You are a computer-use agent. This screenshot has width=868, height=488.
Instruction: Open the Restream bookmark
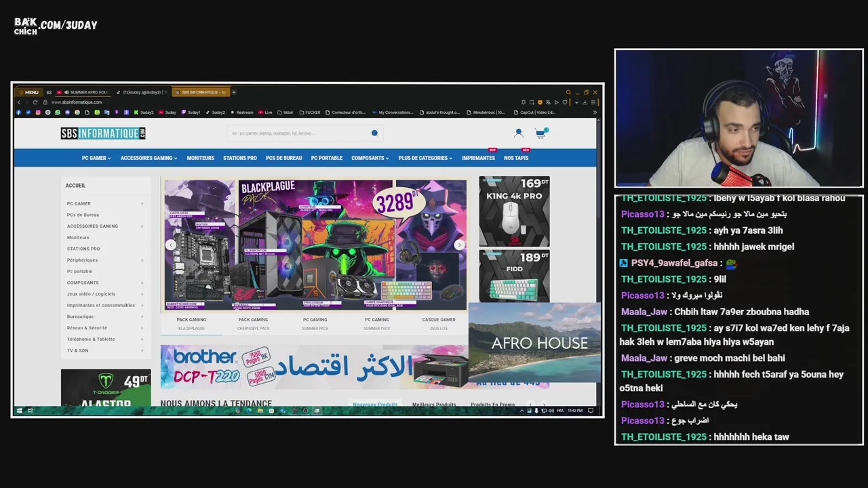[242, 113]
